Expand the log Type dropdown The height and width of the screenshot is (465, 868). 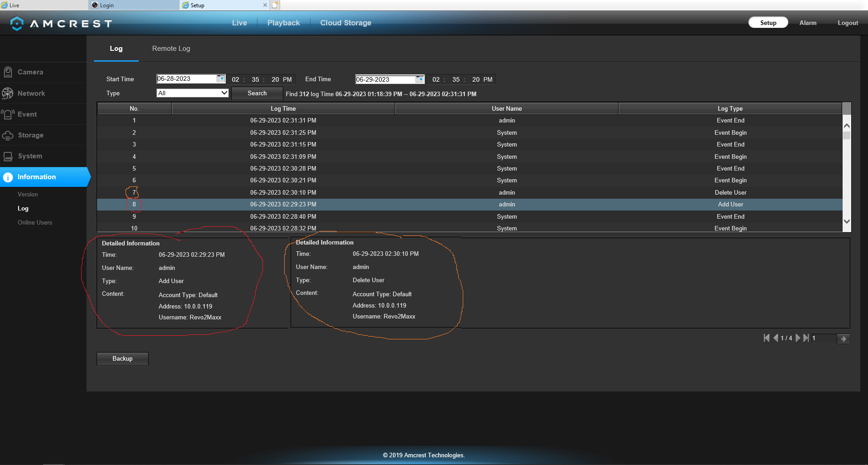coord(193,93)
